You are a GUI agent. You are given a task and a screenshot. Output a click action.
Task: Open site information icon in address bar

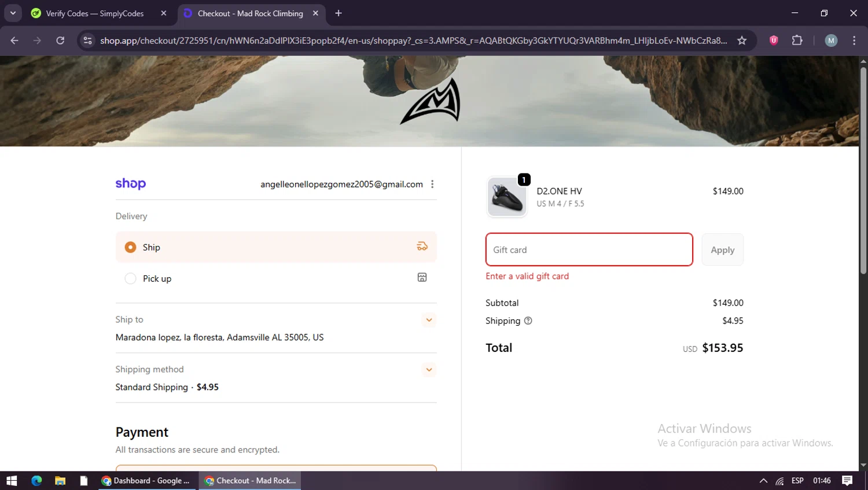coord(88,40)
